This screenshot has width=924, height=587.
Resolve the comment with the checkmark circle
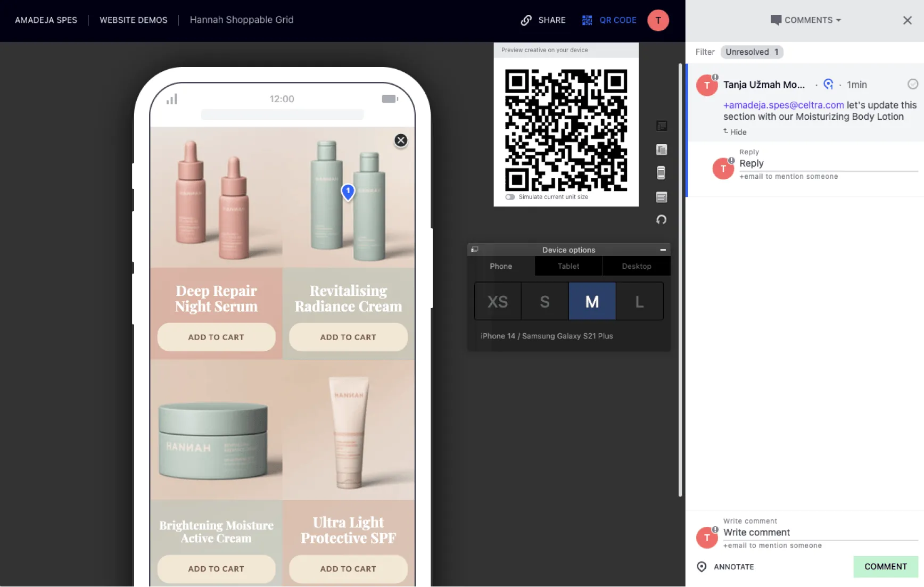tap(912, 84)
